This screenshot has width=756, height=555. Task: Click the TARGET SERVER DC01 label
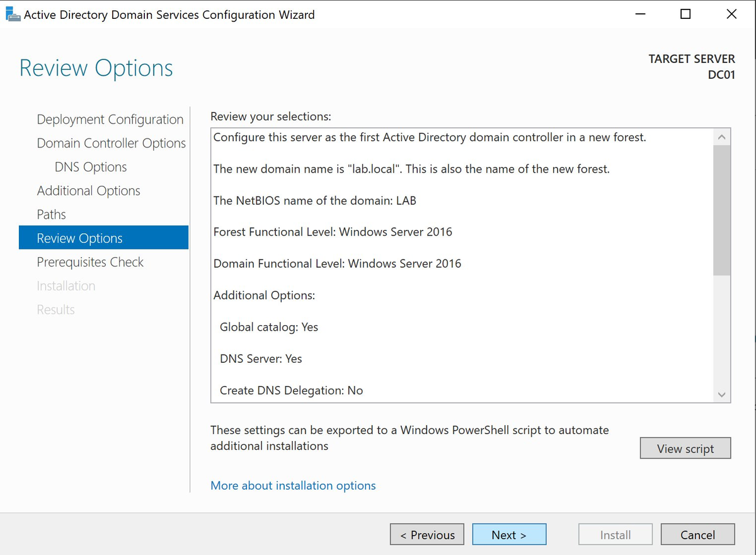691,66
